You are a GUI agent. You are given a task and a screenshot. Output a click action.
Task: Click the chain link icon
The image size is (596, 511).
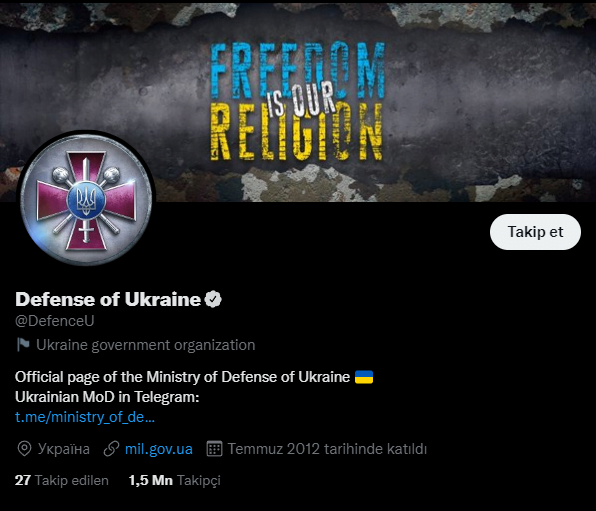click(x=111, y=449)
